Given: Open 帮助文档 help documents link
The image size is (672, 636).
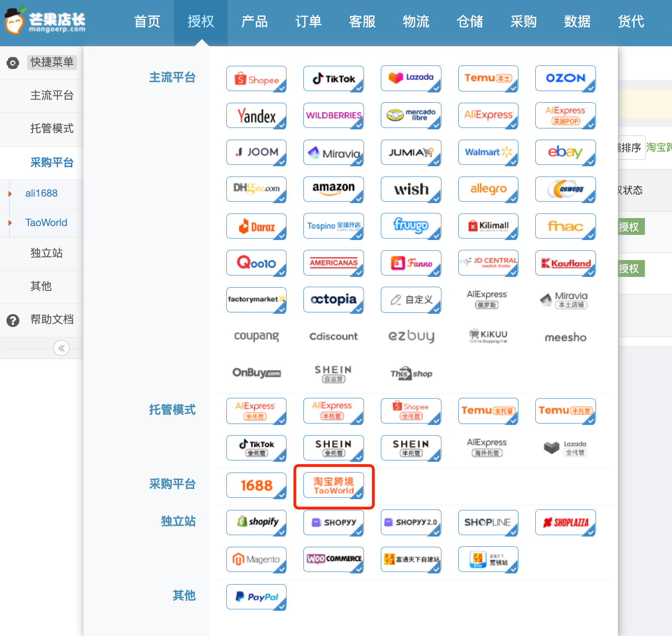Looking at the screenshot, I should tap(52, 319).
